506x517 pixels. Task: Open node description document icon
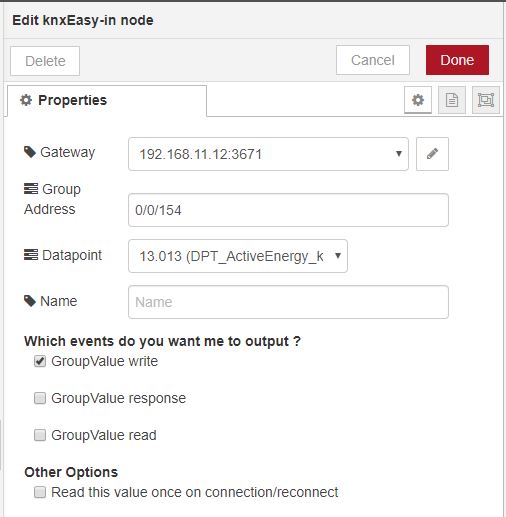[x=452, y=100]
